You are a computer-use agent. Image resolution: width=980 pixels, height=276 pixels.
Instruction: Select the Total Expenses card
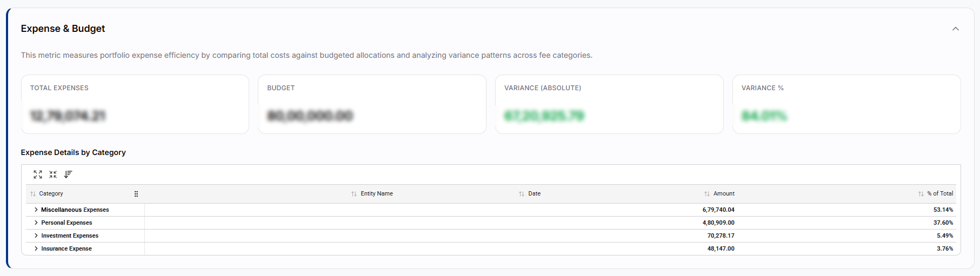click(135, 104)
